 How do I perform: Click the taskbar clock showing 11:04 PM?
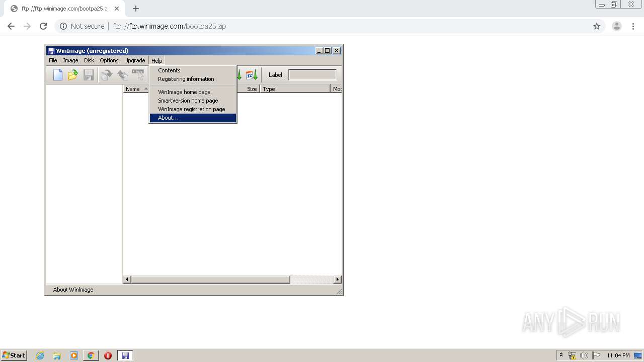click(x=618, y=355)
